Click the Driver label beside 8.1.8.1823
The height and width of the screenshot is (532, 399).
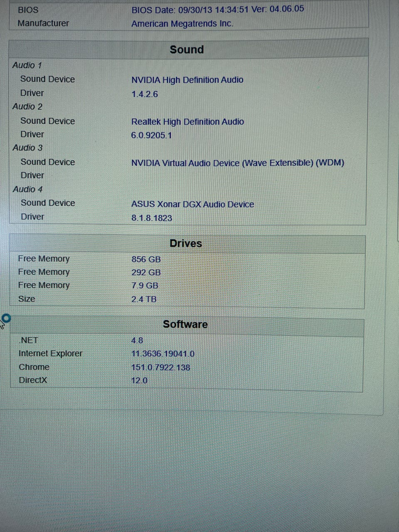[x=32, y=217]
